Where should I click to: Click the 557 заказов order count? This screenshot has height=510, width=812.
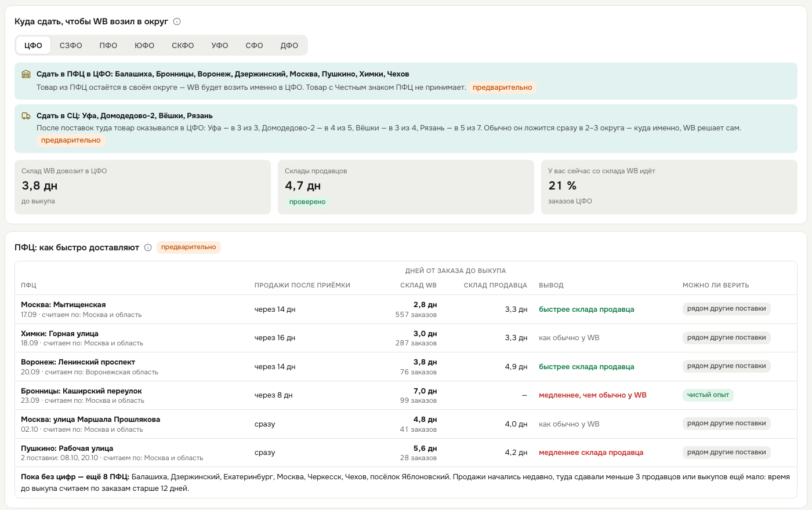(416, 315)
